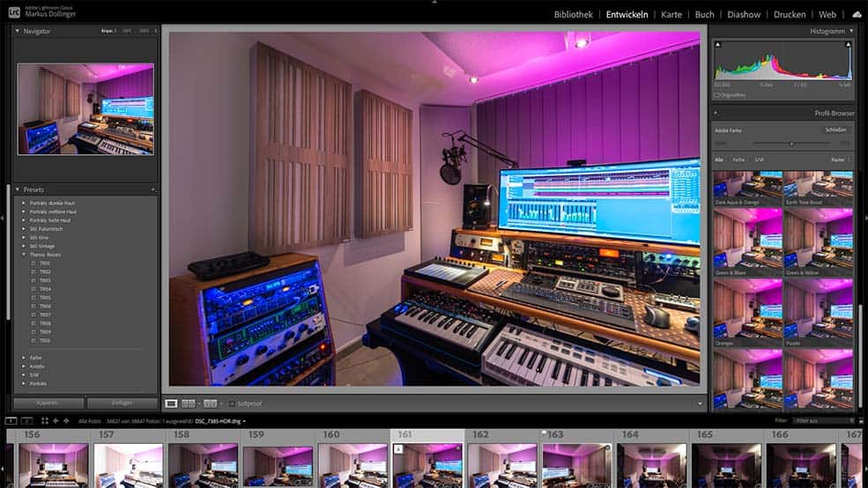Click the Schließen button in Profil-Browser
The width and height of the screenshot is (868, 488).
click(x=835, y=129)
